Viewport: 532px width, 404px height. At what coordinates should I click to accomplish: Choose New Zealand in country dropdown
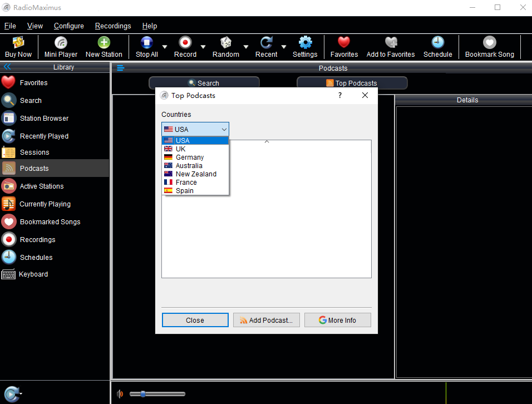[x=196, y=174]
